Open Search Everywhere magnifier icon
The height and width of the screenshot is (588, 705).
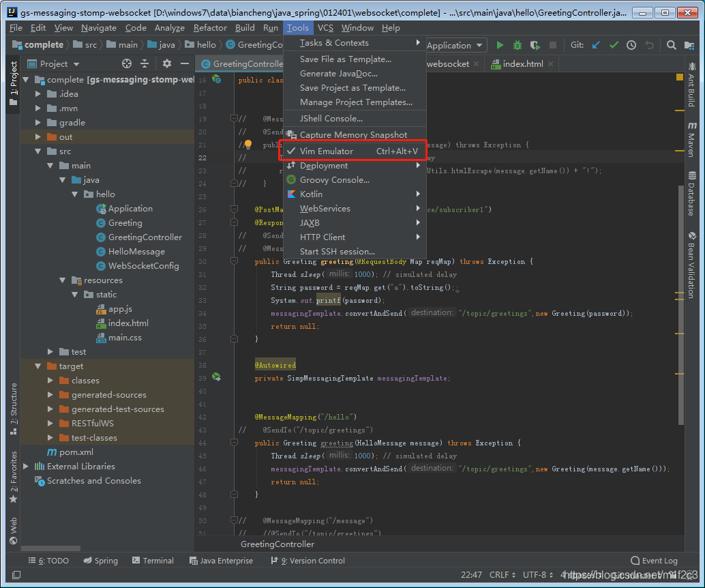[671, 45]
